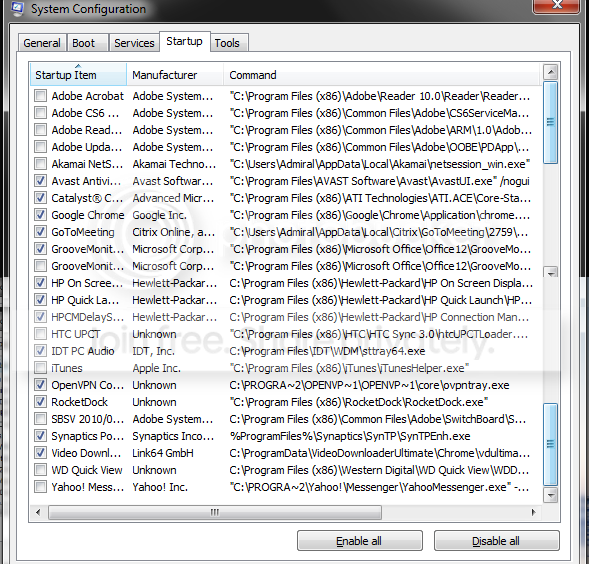Click the System Configuration title bar icon
This screenshot has width=589, height=564.
17,9
